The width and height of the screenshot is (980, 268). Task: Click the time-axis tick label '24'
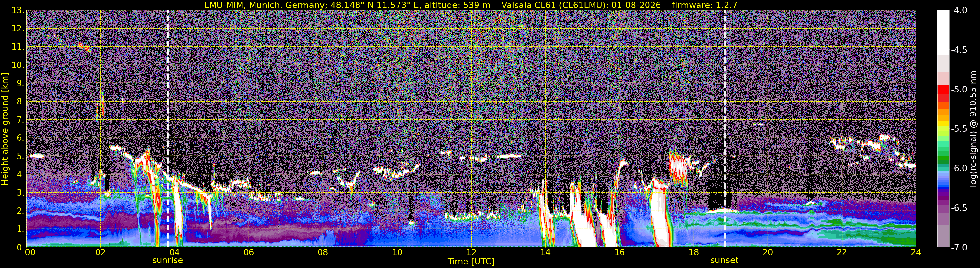916,252
